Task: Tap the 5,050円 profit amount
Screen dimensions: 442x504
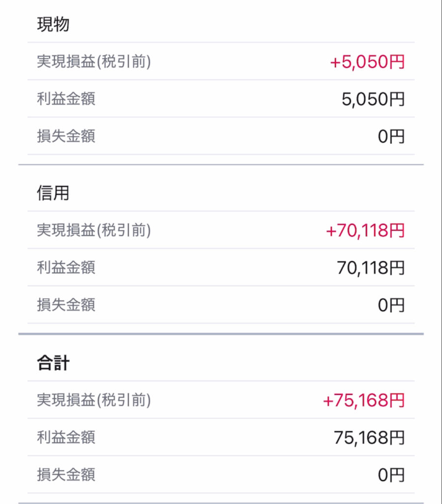Action: pos(373,99)
